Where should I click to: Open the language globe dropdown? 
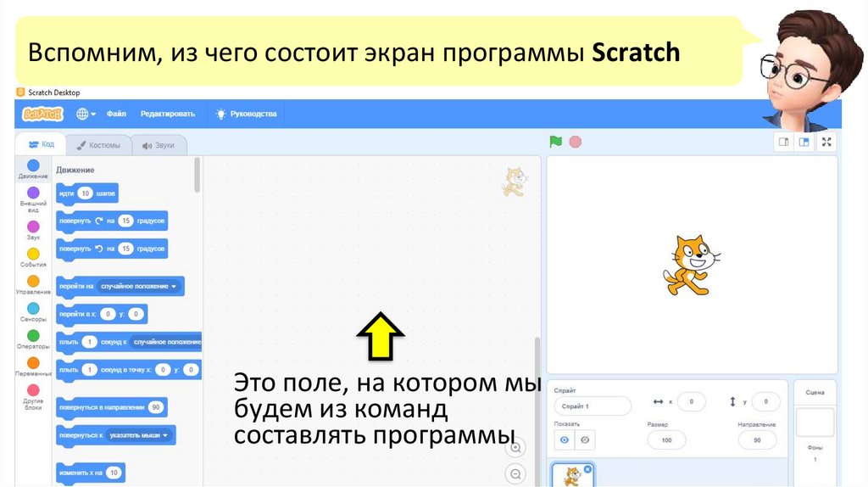pos(86,115)
